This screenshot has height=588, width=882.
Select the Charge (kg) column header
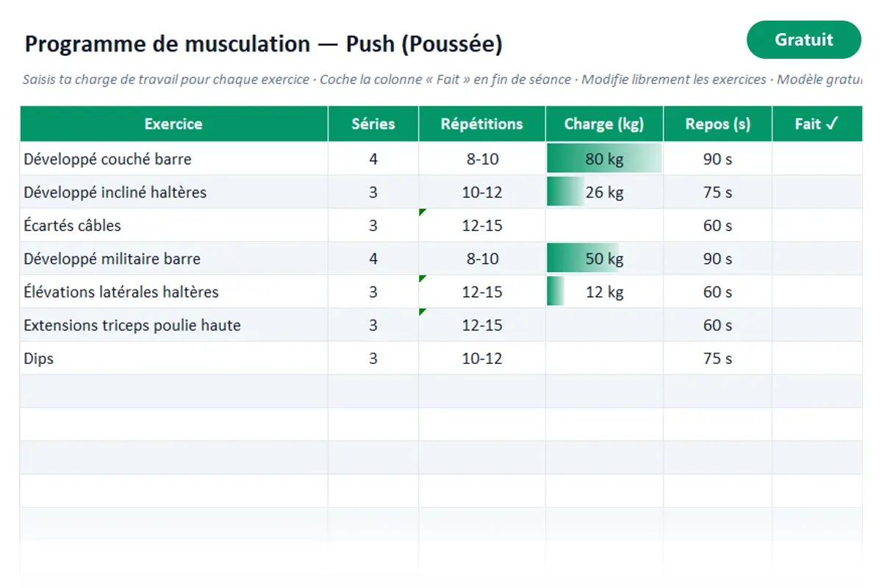pyautogui.click(x=604, y=124)
